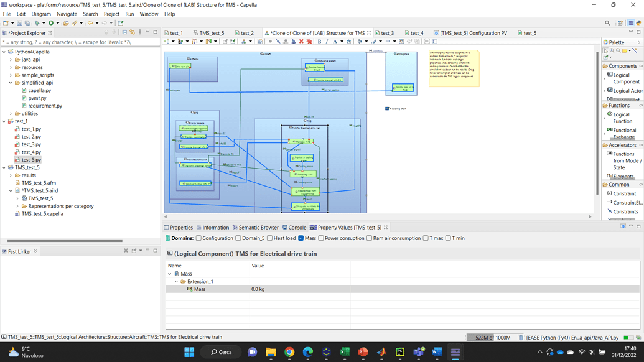Expand the java_api folder

(x=11, y=59)
